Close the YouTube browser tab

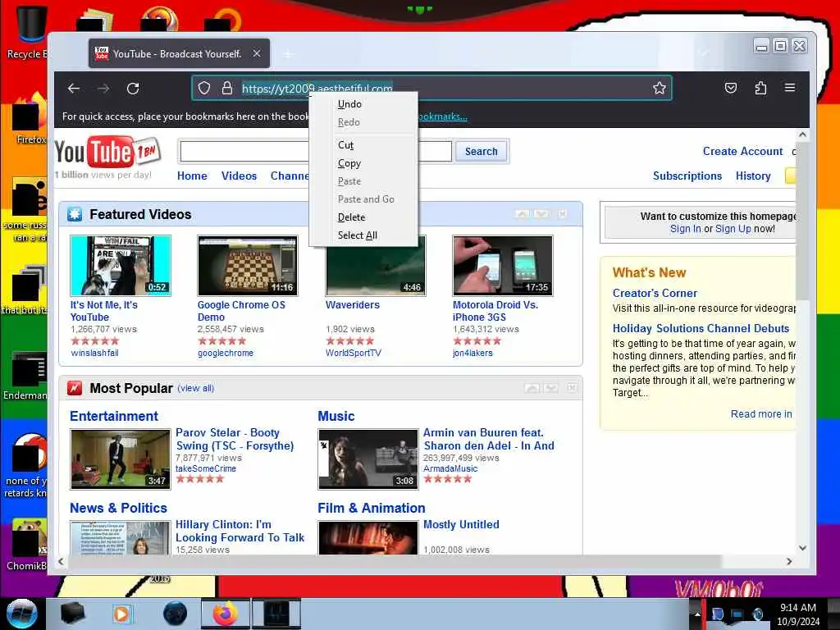(x=257, y=53)
